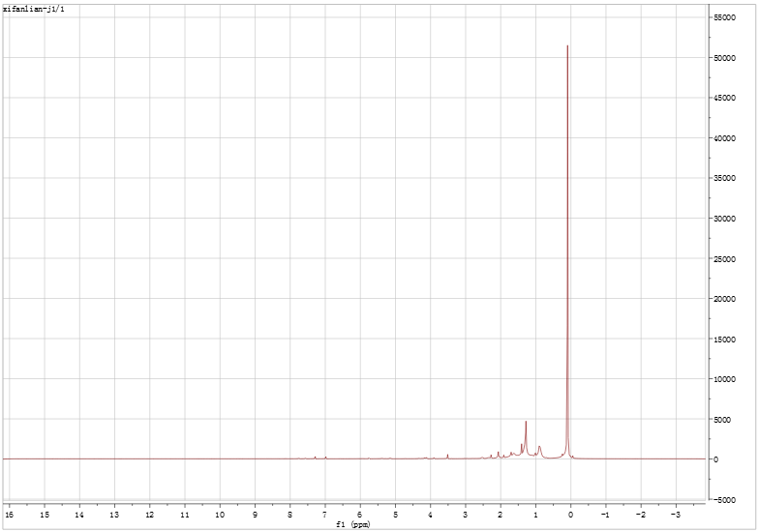Select the '12' tick on the ppm axis
This screenshot has width=759, height=532.
click(149, 515)
